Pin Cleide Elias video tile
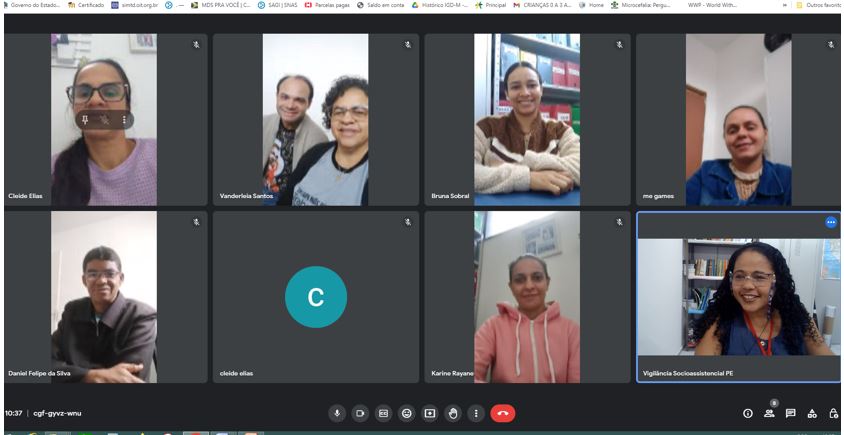The width and height of the screenshot is (844, 435). pos(86,119)
